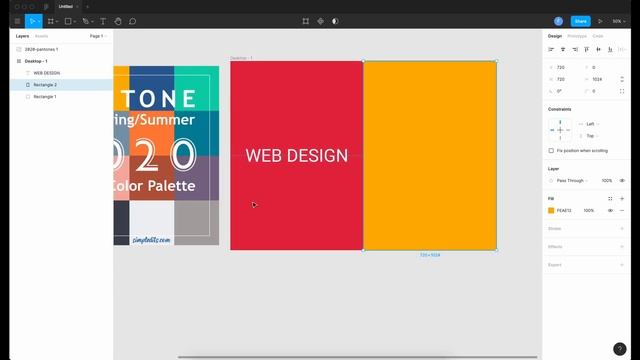Click the fill hex value FEAE13
The image size is (640, 360).
tap(564, 211)
